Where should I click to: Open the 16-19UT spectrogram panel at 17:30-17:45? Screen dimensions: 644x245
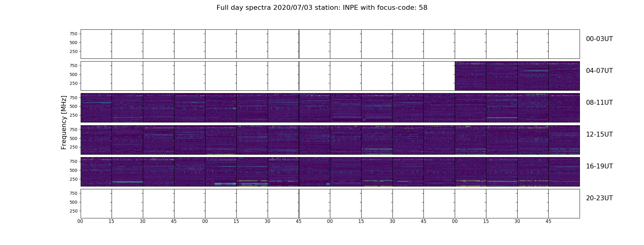(x=283, y=171)
